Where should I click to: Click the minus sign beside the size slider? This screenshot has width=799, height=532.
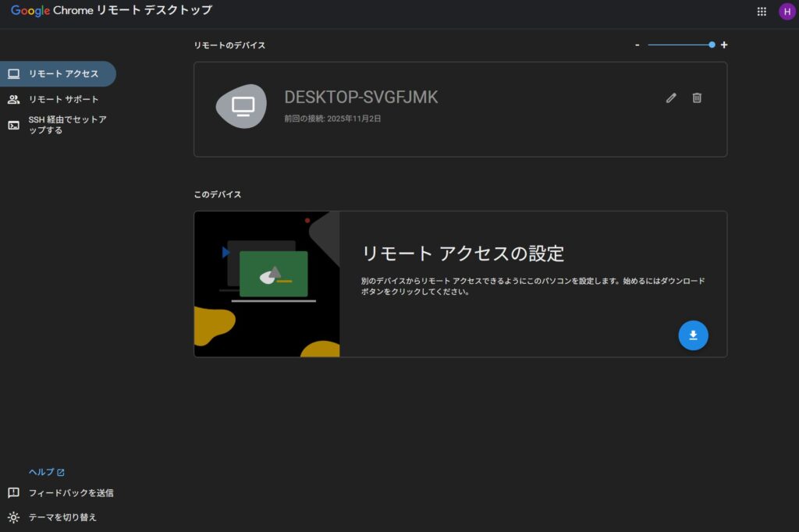(637, 45)
